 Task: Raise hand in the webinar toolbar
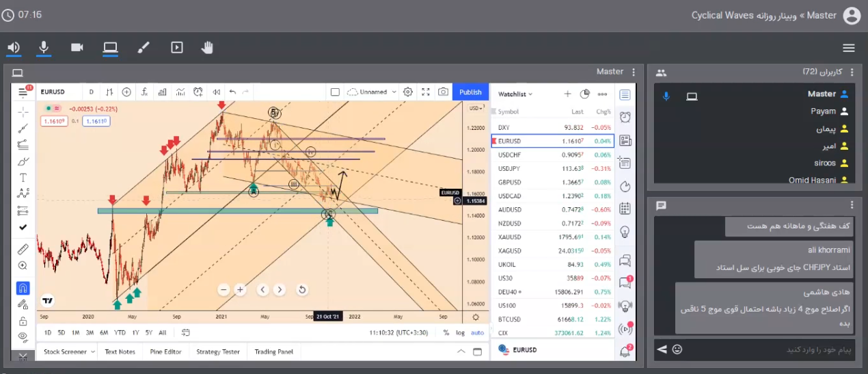pos(207,47)
